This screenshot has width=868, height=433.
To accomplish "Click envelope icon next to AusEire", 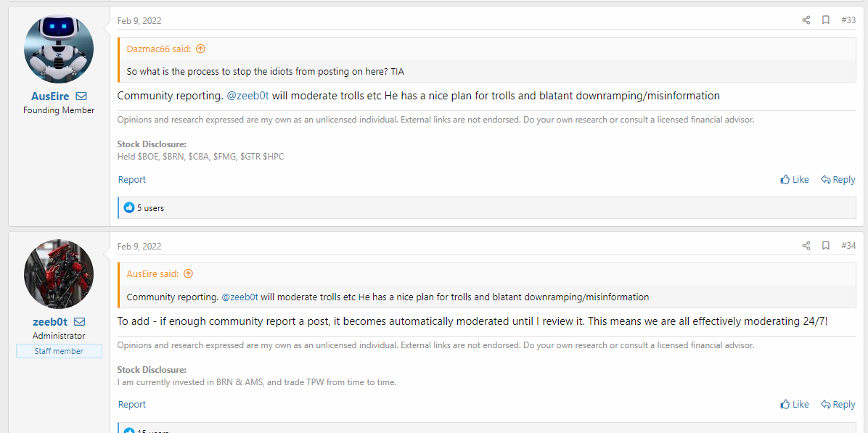I will point(81,96).
